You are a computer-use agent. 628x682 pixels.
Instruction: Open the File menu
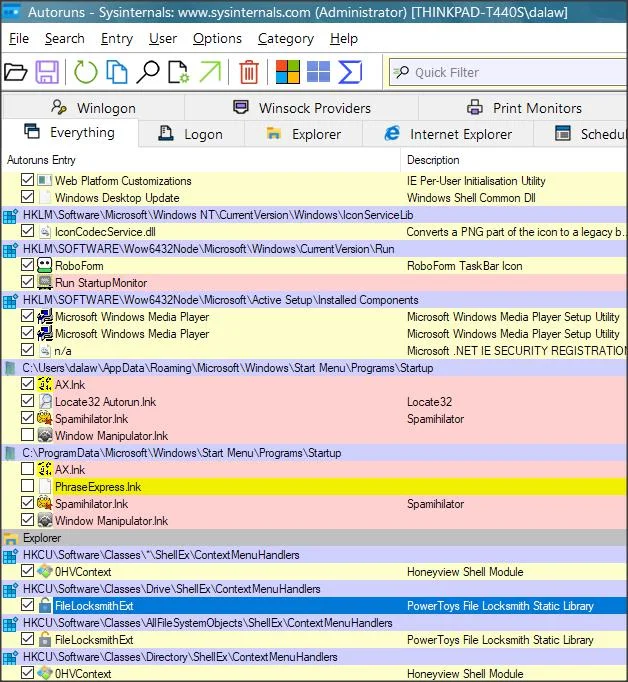tap(19, 38)
